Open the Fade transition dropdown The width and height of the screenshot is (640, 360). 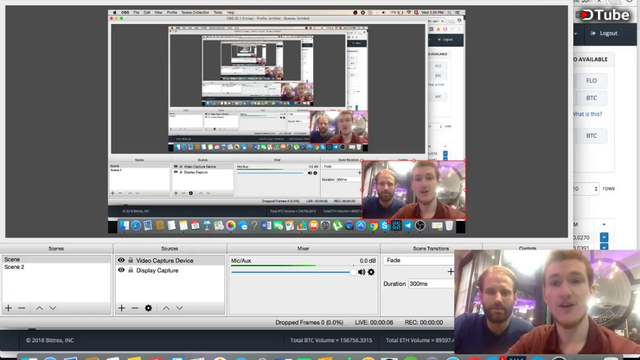pos(419,260)
